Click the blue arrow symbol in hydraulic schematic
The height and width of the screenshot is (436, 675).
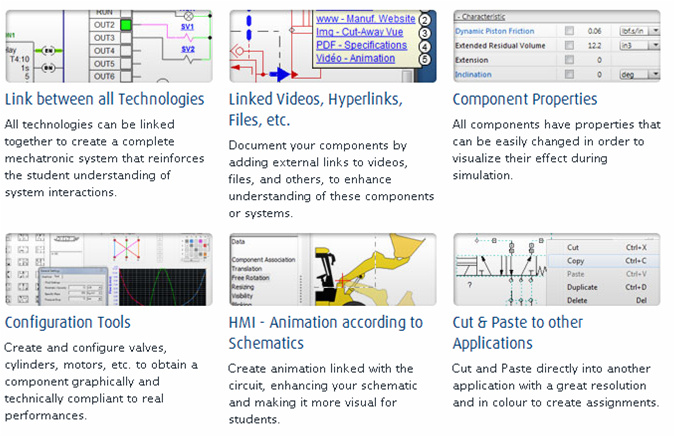pyautogui.click(x=280, y=74)
